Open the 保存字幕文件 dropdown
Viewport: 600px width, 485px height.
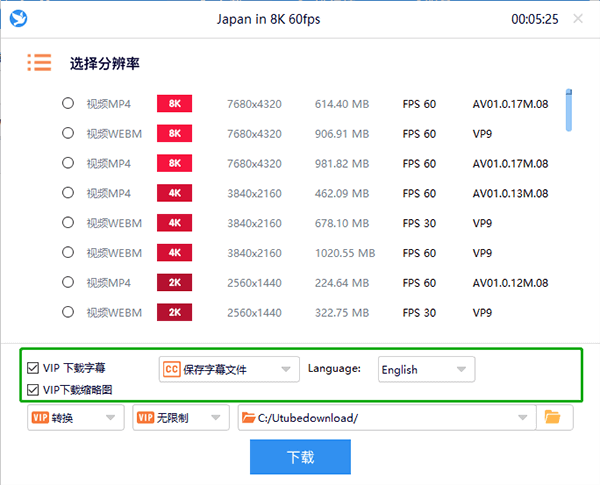click(x=229, y=369)
